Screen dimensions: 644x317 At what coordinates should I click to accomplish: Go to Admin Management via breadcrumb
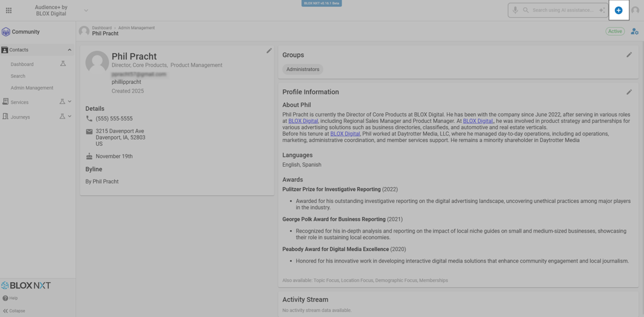pyautogui.click(x=137, y=28)
